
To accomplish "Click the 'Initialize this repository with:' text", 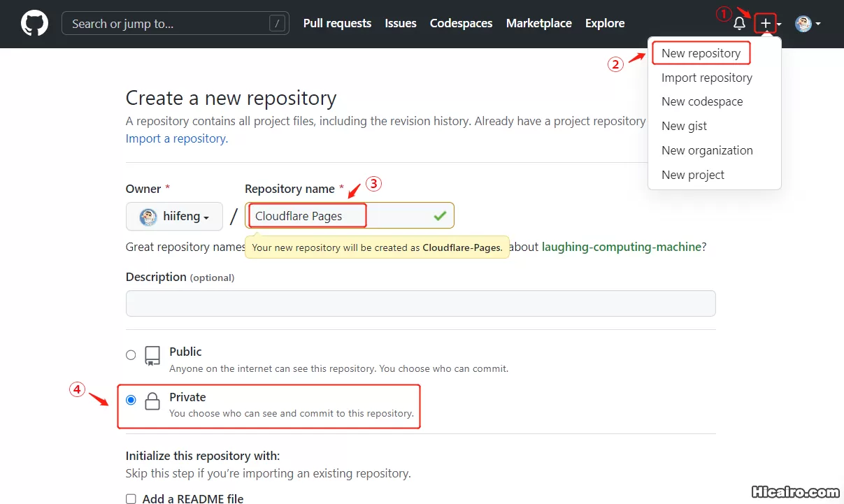I will click(203, 456).
